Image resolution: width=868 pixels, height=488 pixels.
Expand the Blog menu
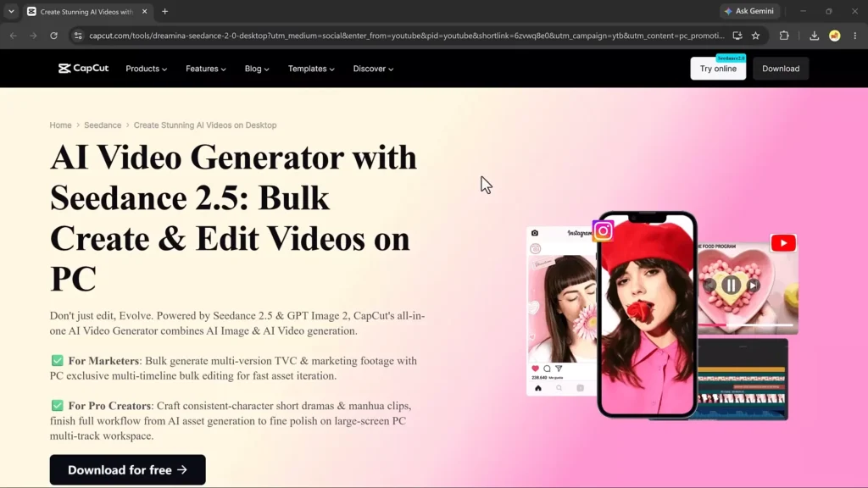(257, 69)
